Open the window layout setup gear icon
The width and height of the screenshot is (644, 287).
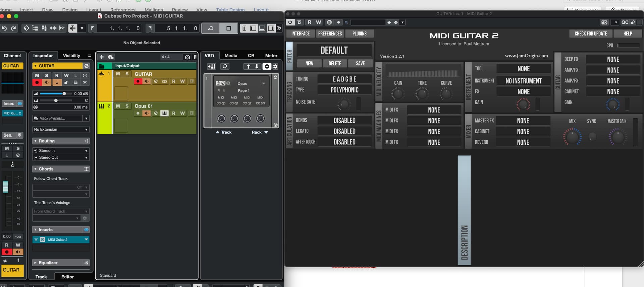click(x=279, y=28)
